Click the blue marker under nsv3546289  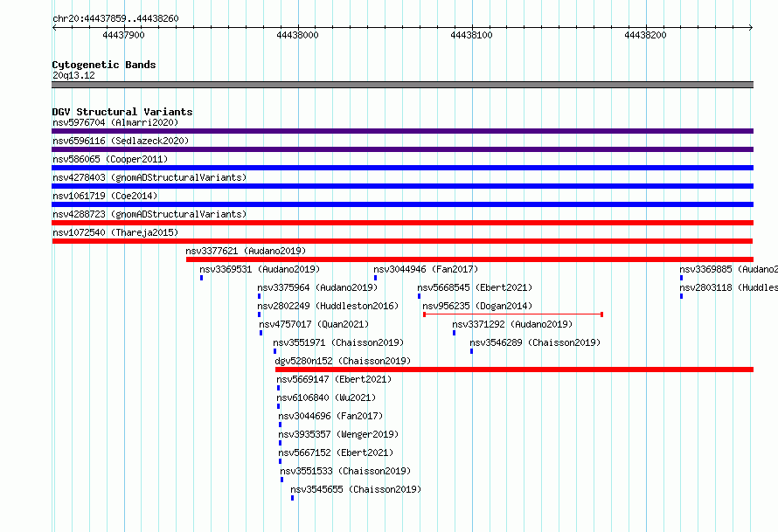[471, 351]
